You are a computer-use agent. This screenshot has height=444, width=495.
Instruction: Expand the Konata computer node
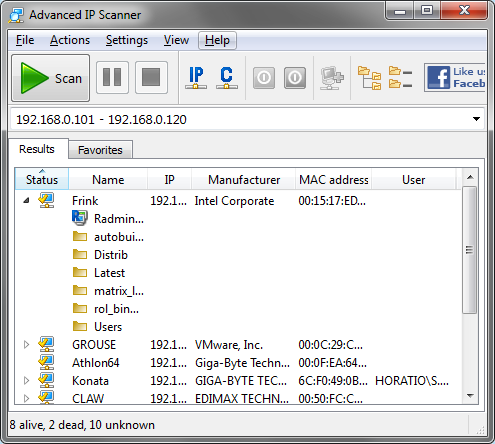(26, 381)
